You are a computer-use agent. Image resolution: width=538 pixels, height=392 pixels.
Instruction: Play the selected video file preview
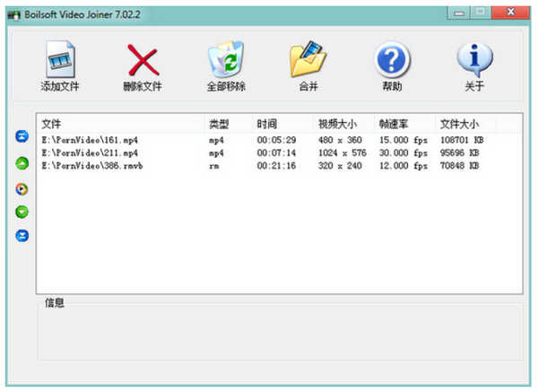pyautogui.click(x=22, y=189)
